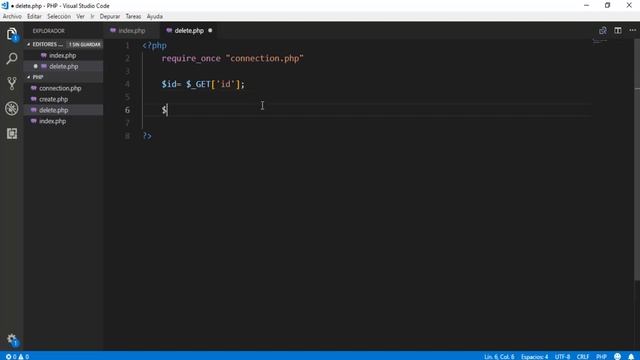Click line number 6 in gutter

pos(127,110)
